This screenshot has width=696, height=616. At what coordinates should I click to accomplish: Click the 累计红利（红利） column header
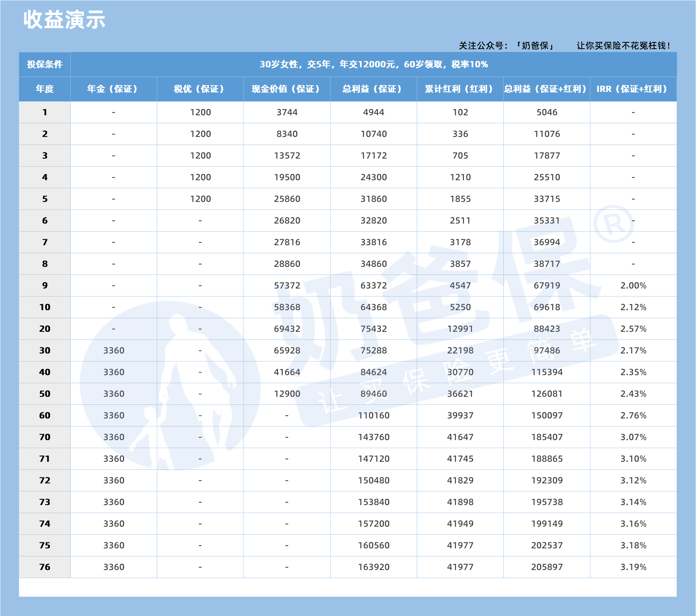(460, 89)
